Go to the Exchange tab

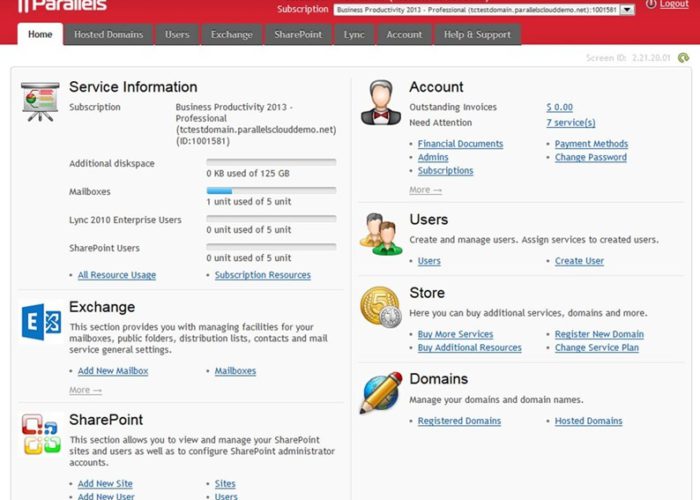click(232, 34)
